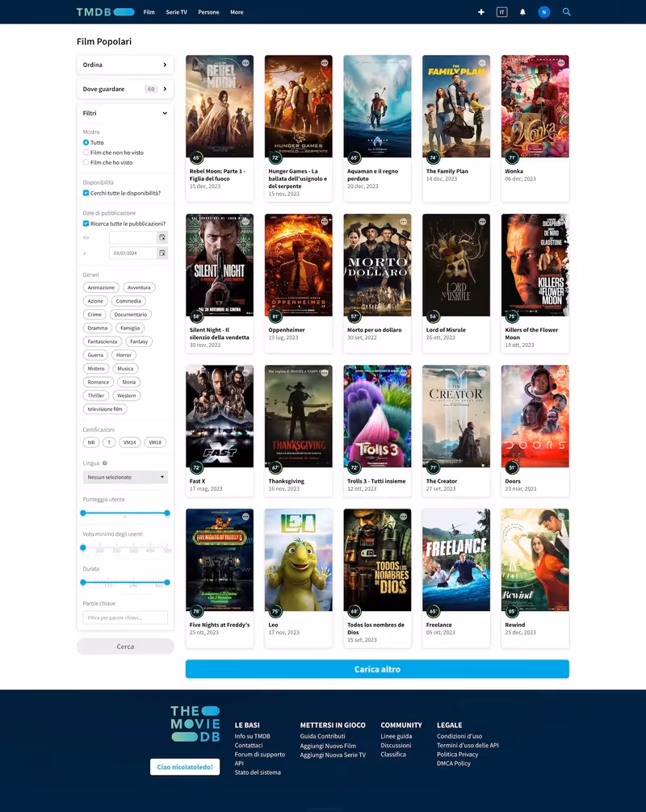This screenshot has width=646, height=812.
Task: Open the Persone menu
Action: 208,12
